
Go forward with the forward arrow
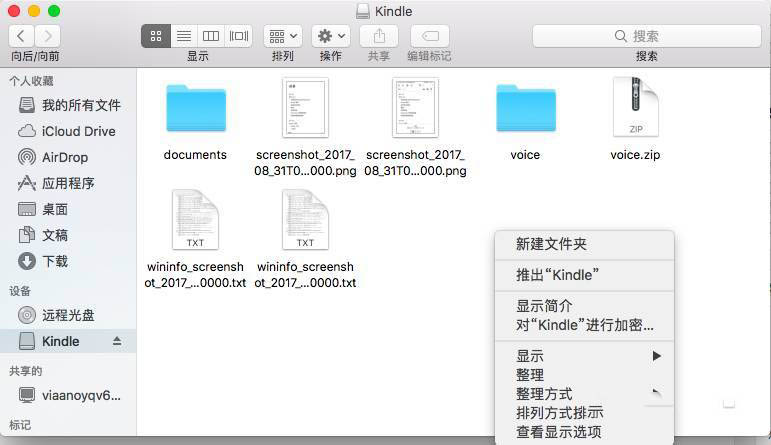[x=48, y=36]
